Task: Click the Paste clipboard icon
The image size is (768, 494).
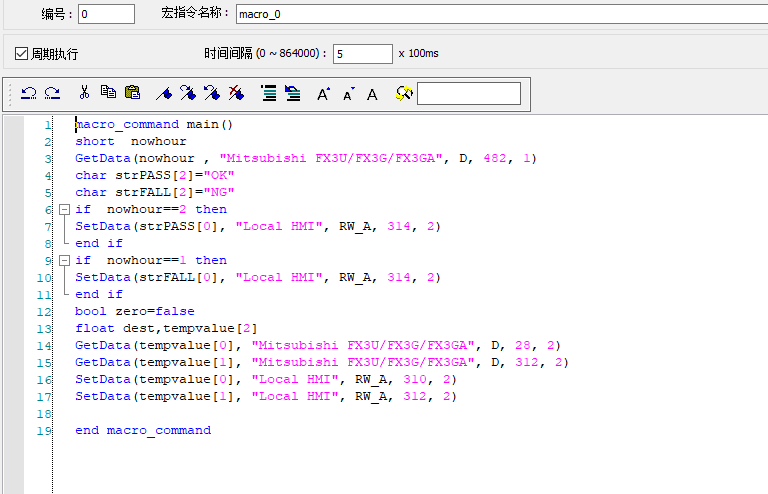Action: [132, 93]
